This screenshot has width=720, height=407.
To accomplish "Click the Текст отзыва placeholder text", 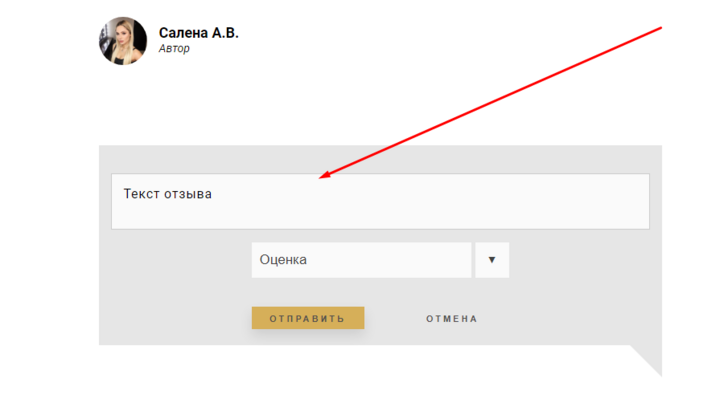I will (x=168, y=193).
